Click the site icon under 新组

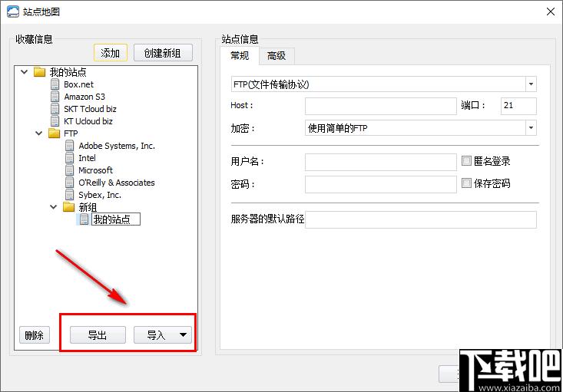84,219
